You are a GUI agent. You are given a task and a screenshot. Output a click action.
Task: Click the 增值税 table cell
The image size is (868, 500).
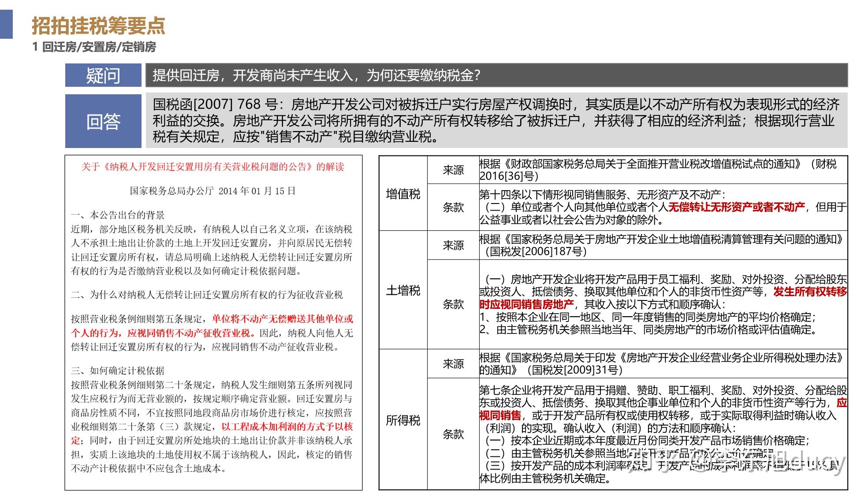tap(403, 194)
